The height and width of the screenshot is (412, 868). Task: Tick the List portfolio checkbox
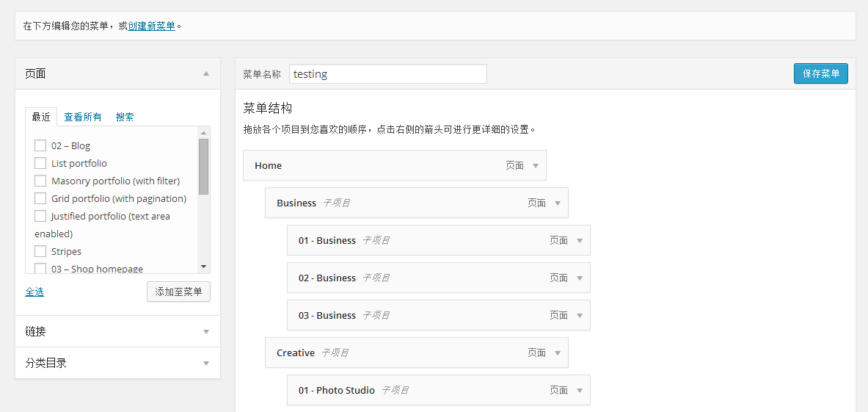tap(40, 163)
